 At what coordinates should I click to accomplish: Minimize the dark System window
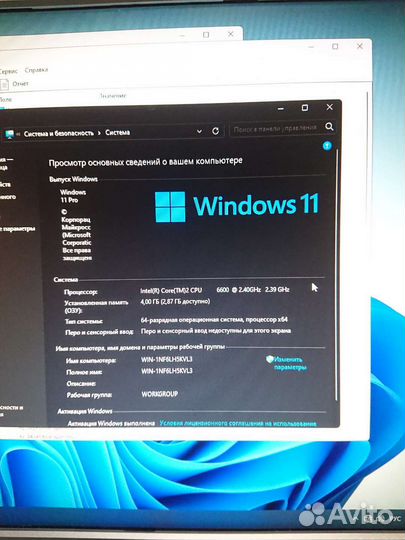281,109
